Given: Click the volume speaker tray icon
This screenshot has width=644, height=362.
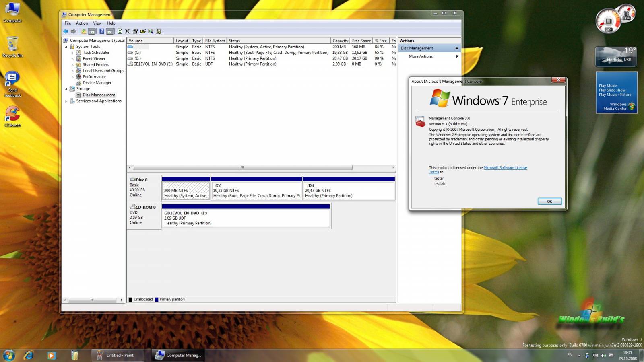Looking at the screenshot, I should click(603, 356).
